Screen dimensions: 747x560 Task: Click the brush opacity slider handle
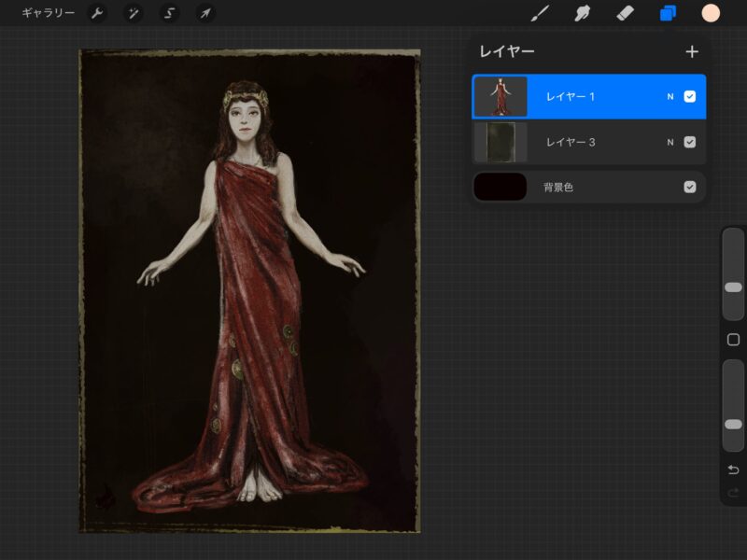click(x=733, y=425)
